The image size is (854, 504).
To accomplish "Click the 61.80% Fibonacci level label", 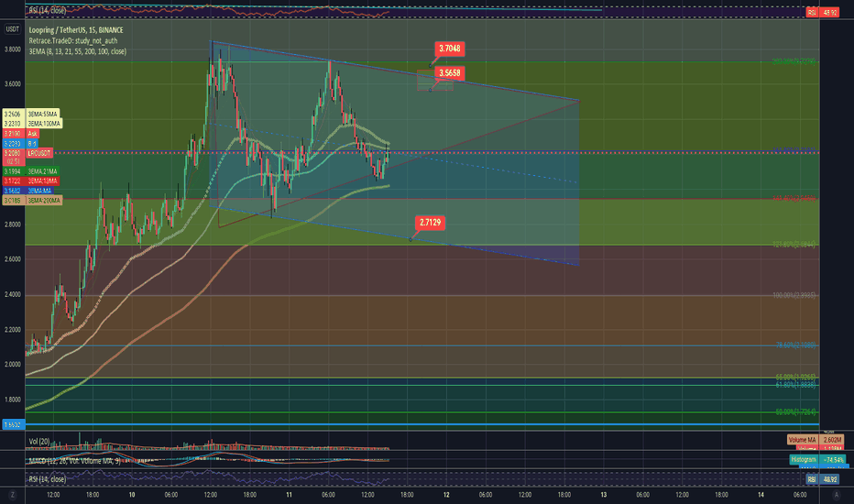I will click(x=795, y=385).
